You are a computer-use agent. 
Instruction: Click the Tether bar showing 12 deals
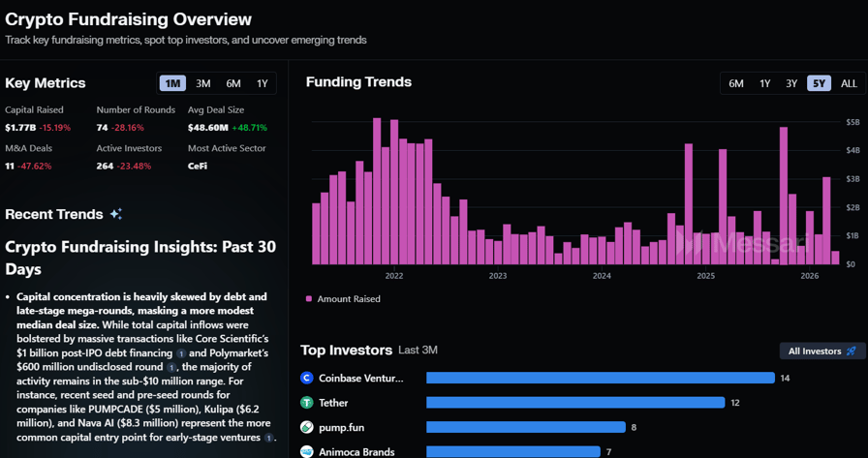(x=575, y=402)
